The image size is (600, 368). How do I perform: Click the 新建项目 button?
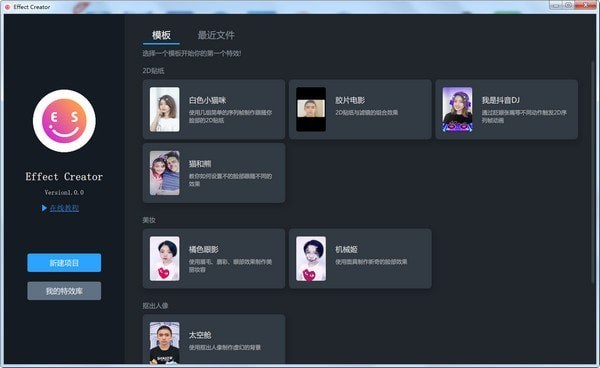click(64, 263)
